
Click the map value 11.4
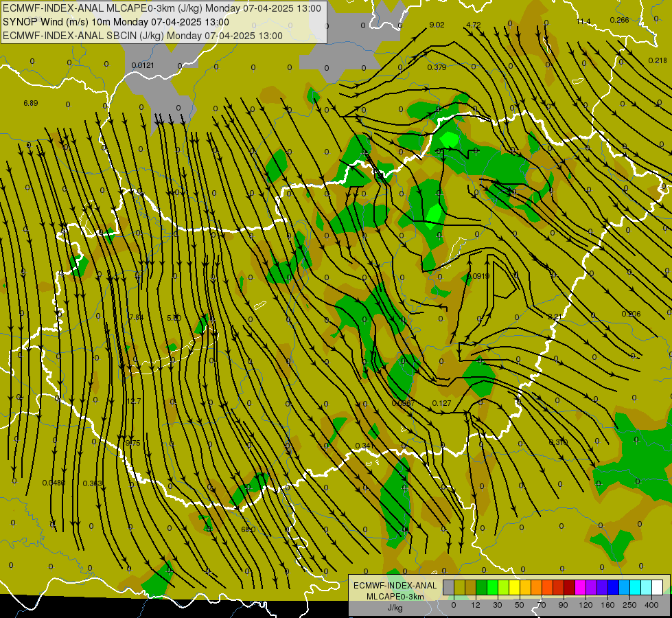[x=583, y=21]
